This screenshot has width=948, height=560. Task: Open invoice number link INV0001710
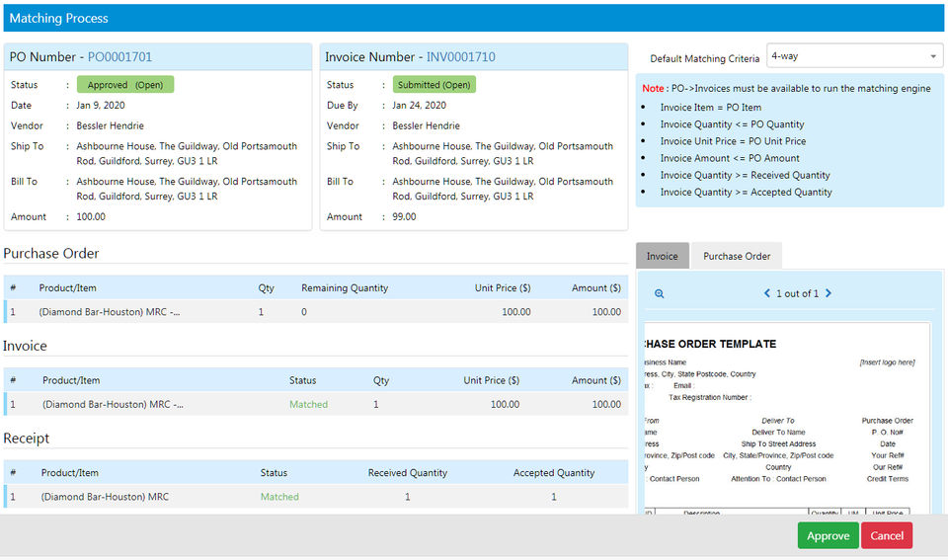[x=461, y=57]
